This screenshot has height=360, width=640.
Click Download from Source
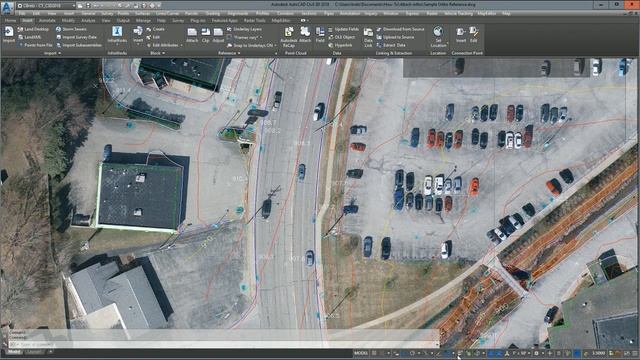400,29
